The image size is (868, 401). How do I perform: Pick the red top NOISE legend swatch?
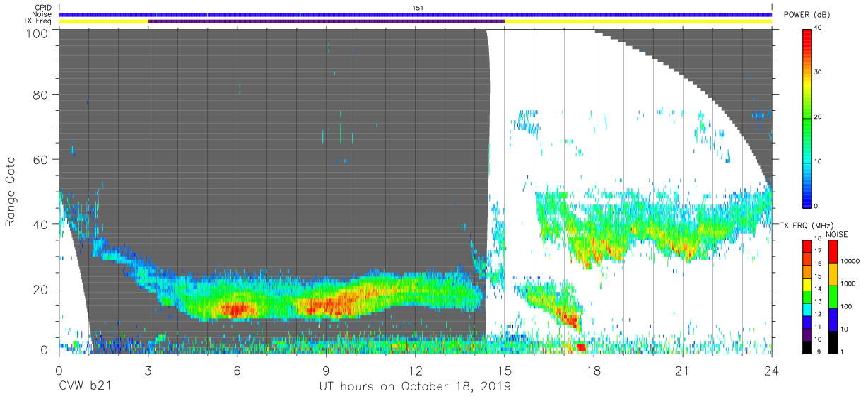832,252
